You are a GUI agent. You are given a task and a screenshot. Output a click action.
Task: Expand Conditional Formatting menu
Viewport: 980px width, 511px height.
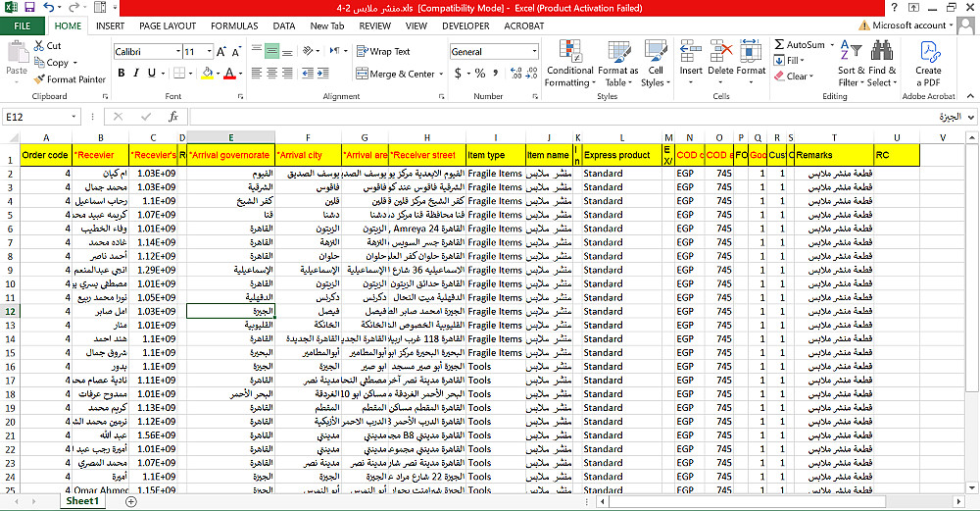pos(569,64)
